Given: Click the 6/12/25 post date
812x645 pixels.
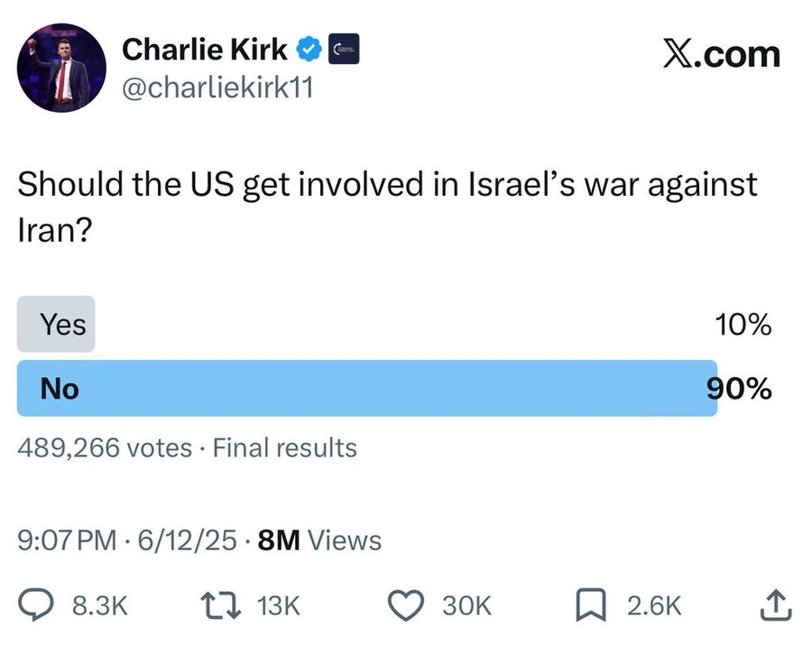Looking at the screenshot, I should pos(188,540).
